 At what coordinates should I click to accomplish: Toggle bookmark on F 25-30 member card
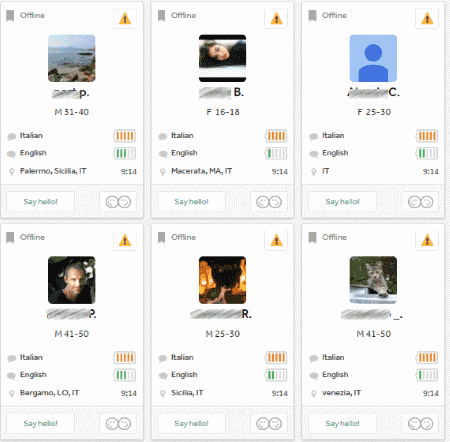point(312,15)
